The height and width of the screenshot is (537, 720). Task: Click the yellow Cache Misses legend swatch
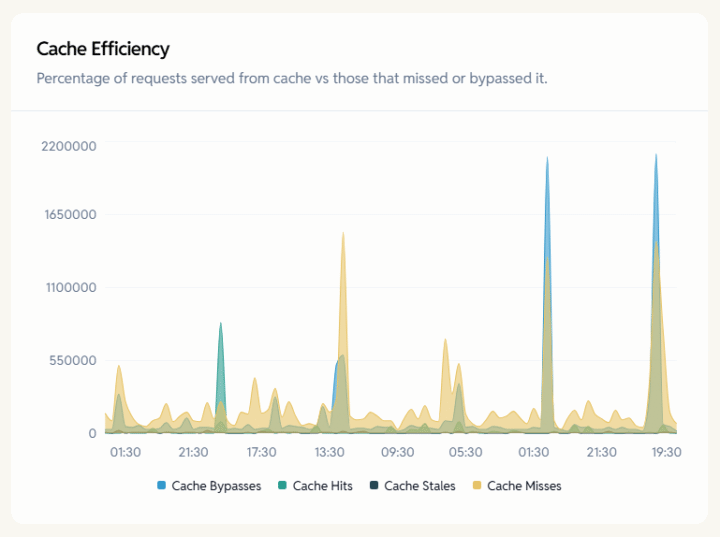(x=477, y=486)
